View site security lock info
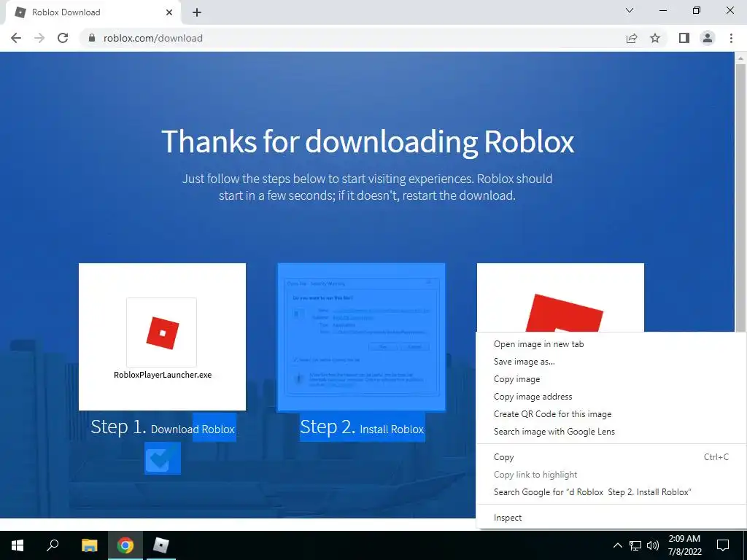This screenshot has height=560, width=747. [x=93, y=38]
